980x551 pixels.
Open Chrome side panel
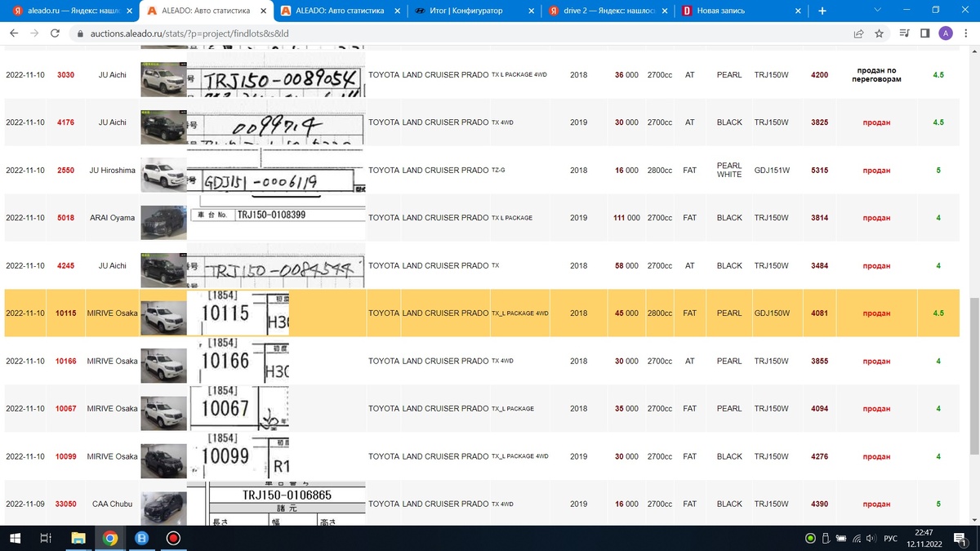tap(924, 33)
